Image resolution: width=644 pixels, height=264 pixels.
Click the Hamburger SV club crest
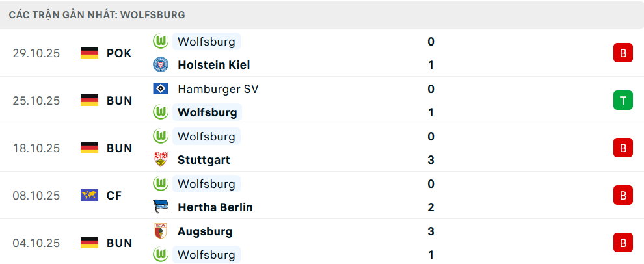(x=160, y=89)
